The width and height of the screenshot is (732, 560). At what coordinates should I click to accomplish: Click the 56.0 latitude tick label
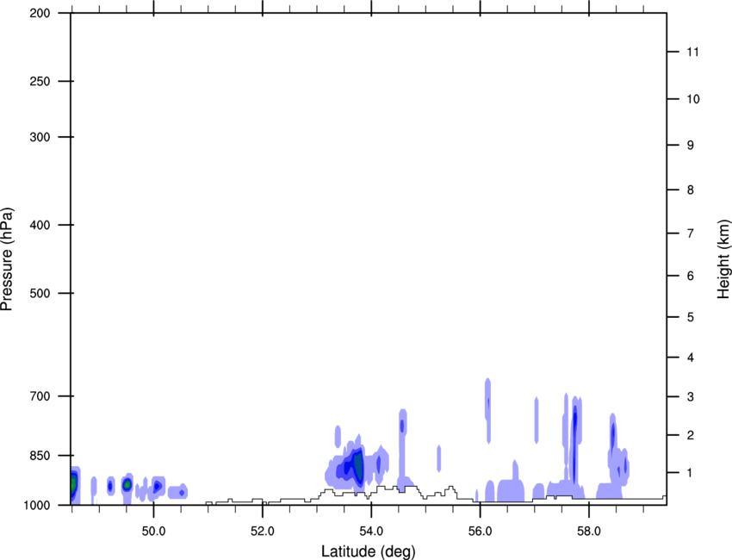pos(480,532)
